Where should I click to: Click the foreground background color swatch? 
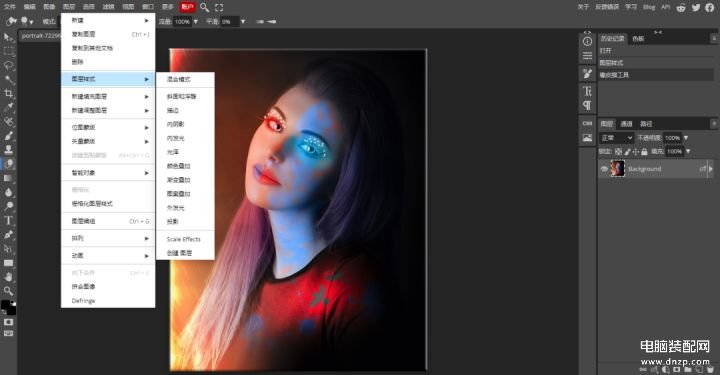tap(8, 308)
